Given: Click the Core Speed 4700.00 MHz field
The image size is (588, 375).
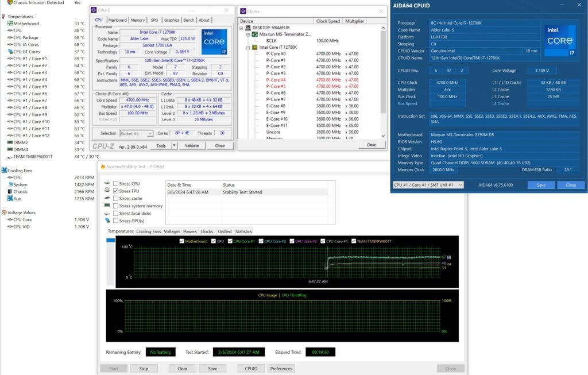Looking at the screenshot, I should point(138,100).
